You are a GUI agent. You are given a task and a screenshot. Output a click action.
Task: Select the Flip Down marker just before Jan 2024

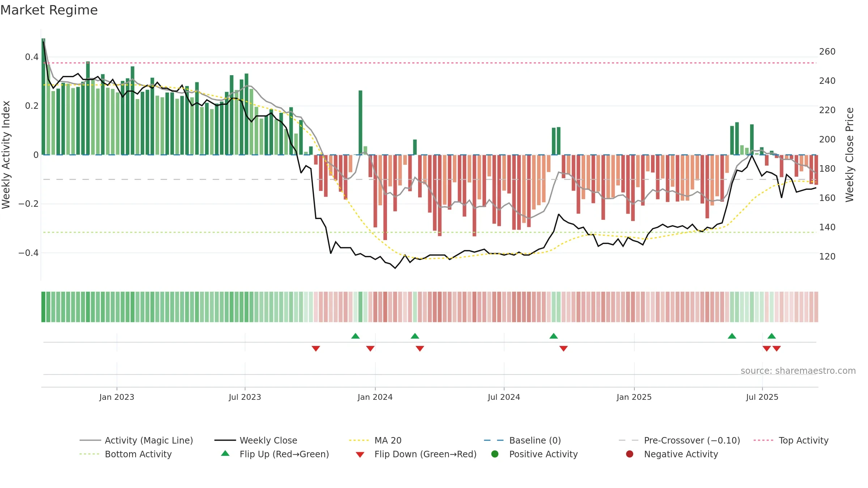370,348
